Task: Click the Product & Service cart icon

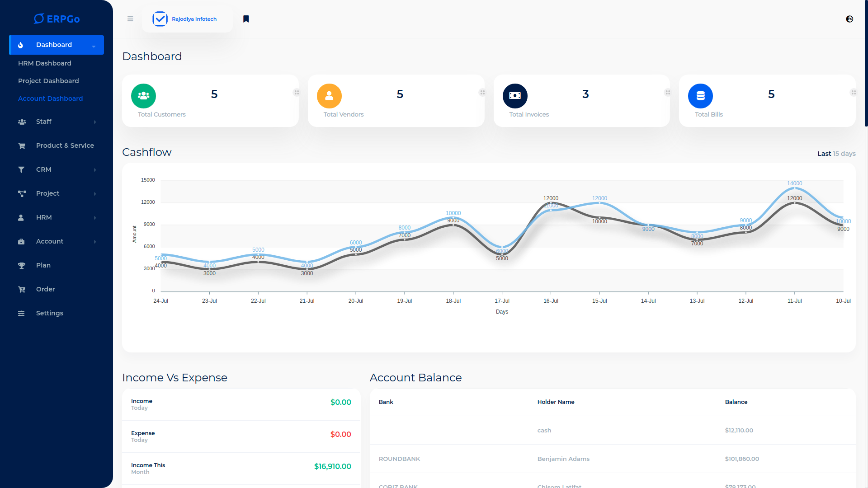Action: (x=22, y=145)
